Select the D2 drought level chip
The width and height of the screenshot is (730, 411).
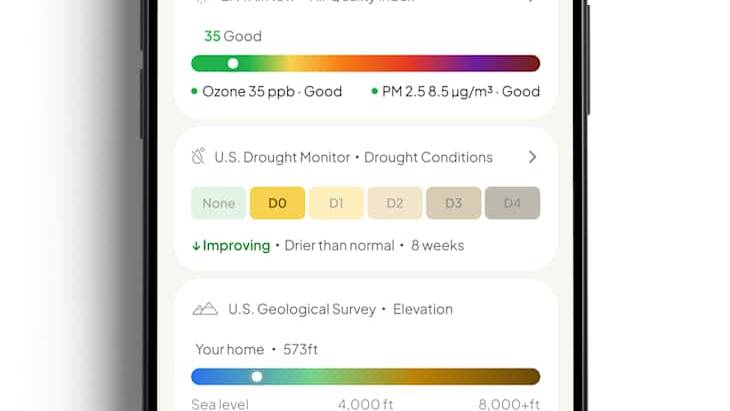coord(395,203)
